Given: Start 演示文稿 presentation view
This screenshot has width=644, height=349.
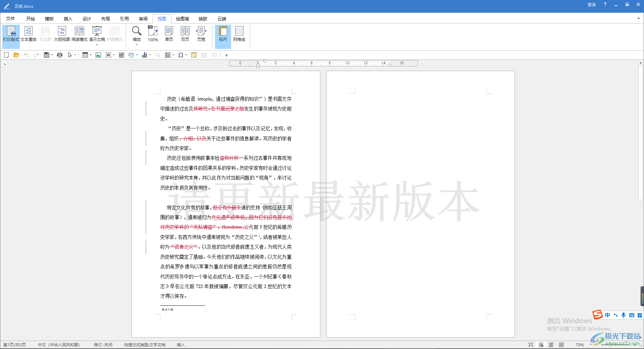Looking at the screenshot, I should [x=97, y=34].
